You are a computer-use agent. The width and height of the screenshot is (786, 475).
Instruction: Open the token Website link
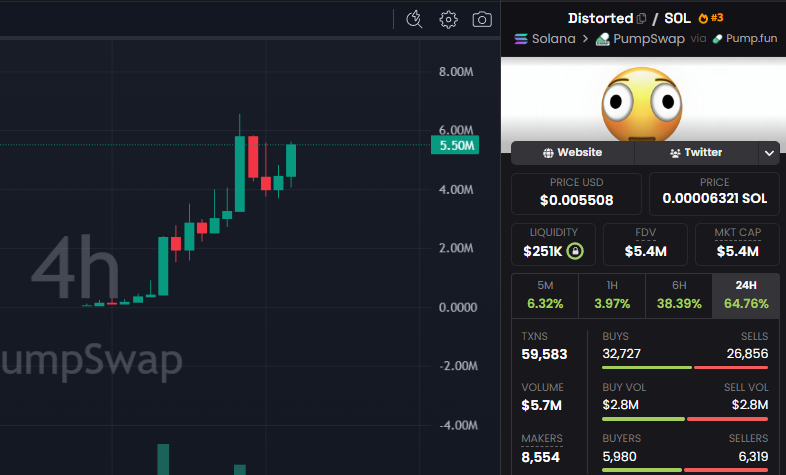(x=572, y=152)
